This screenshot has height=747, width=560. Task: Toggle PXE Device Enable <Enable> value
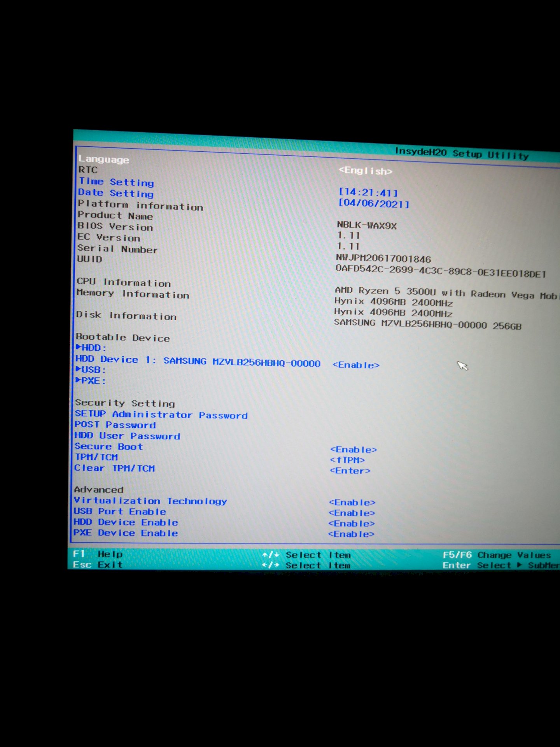coord(351,534)
